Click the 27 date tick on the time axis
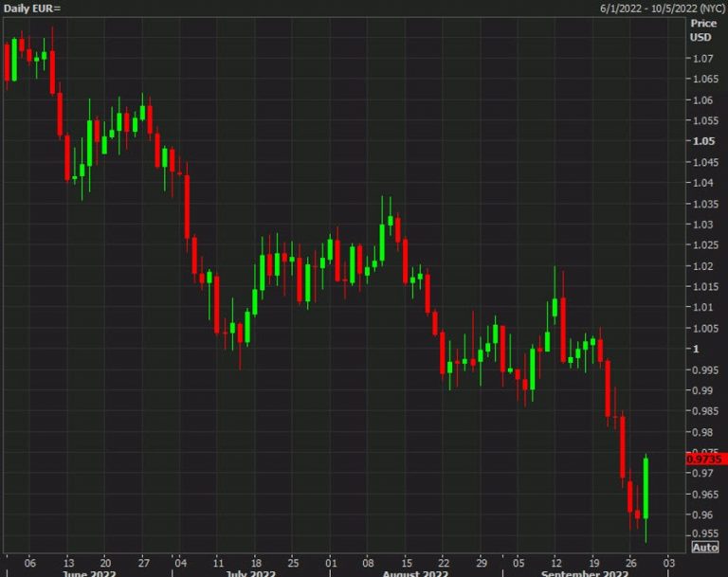Screen dimensions: 728x577 (x=142, y=560)
